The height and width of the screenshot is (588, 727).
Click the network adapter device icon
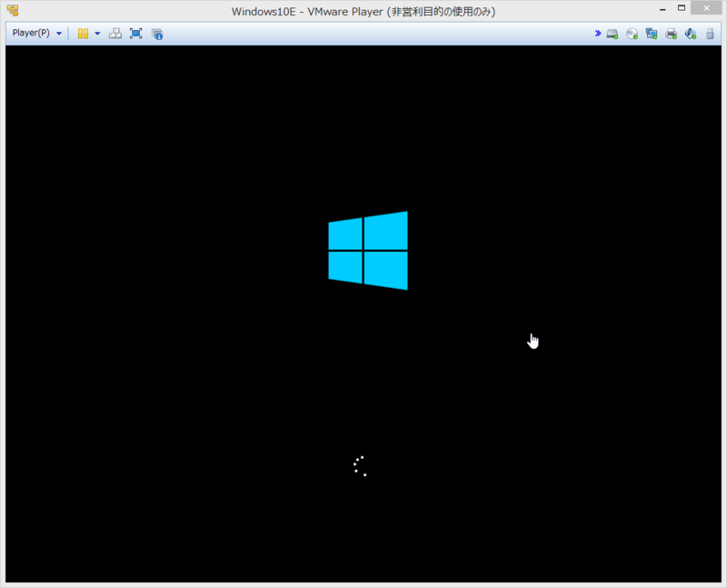click(x=652, y=34)
